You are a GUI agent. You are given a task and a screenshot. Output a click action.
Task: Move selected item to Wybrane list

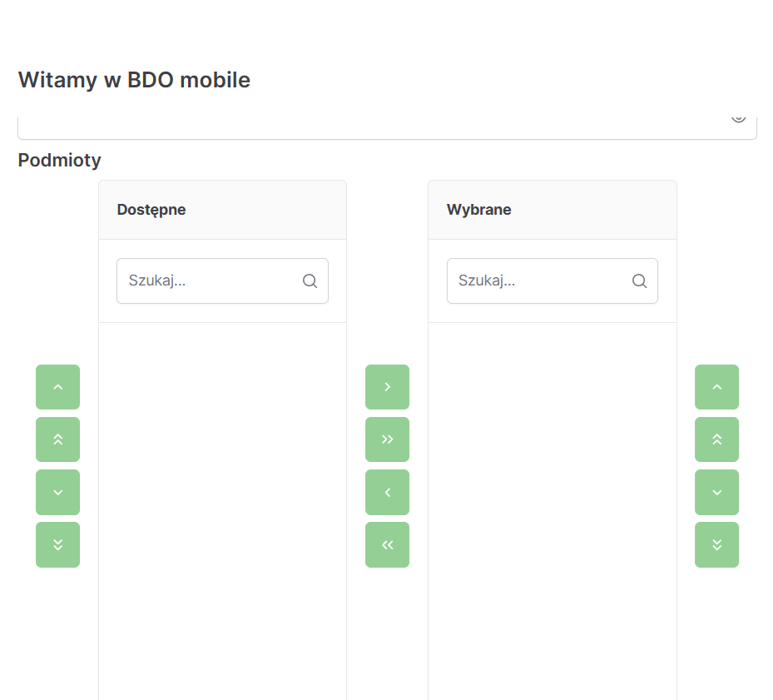[387, 387]
